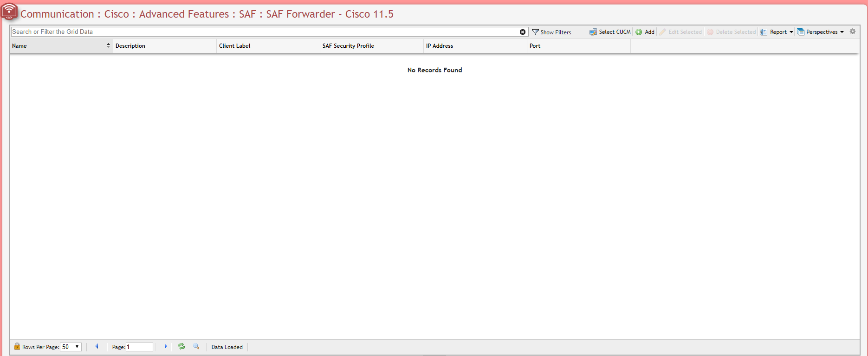Go to the previous page arrow
The image size is (868, 356).
(97, 346)
